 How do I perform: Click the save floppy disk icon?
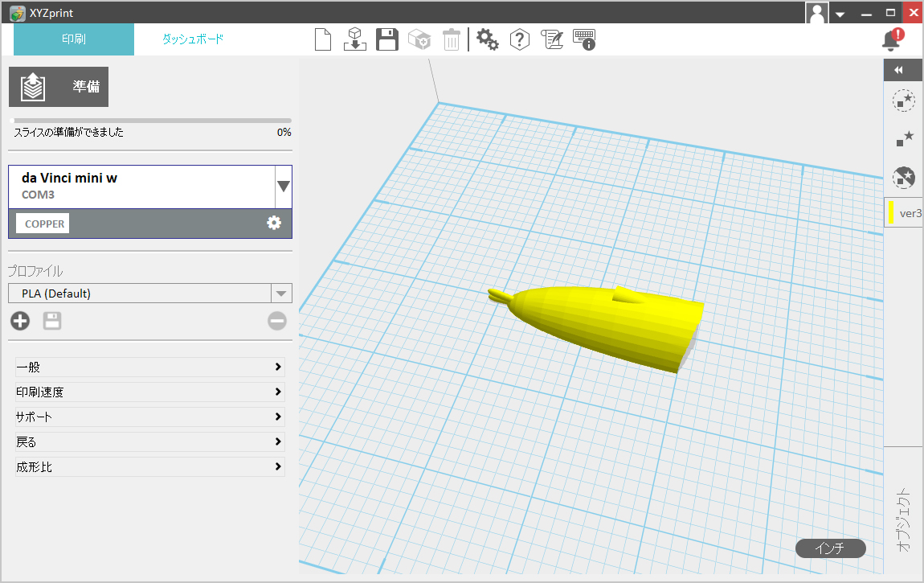[x=387, y=39]
